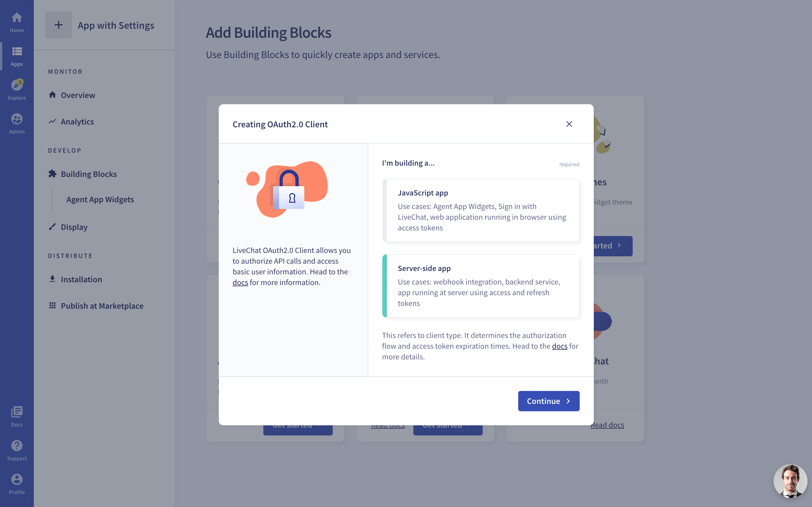The width and height of the screenshot is (812, 507).
Task: Close the Creating OAuth2.0 Client dialog
Action: [569, 124]
